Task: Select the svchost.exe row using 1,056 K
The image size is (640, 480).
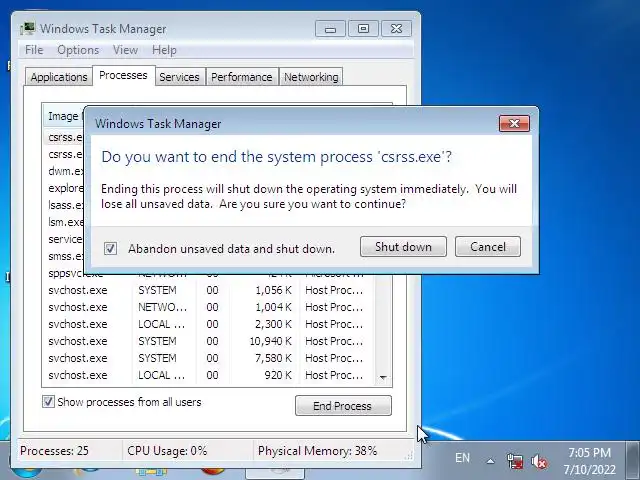Action: coord(208,290)
